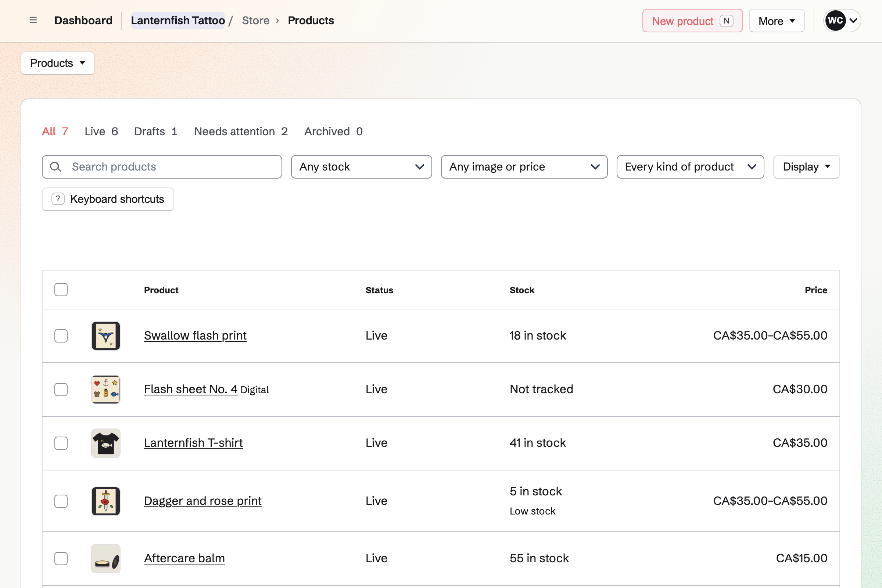The height and width of the screenshot is (588, 882).
Task: Focus the Search products field
Action: pos(162,167)
